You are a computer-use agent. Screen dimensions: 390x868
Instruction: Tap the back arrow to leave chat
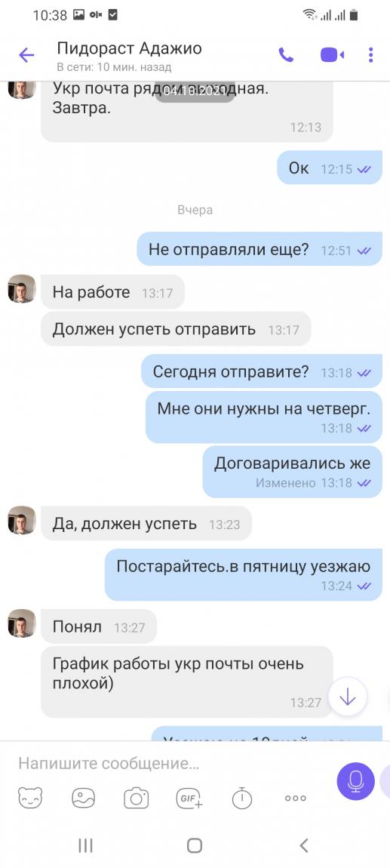pos(26,55)
